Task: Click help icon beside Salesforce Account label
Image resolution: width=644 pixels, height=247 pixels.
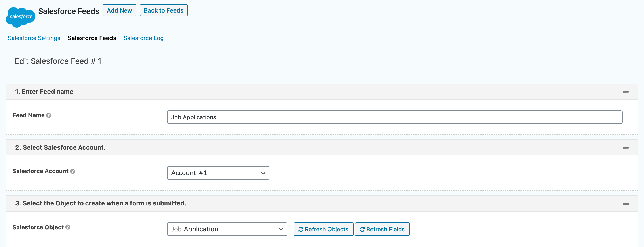Action: [72, 171]
